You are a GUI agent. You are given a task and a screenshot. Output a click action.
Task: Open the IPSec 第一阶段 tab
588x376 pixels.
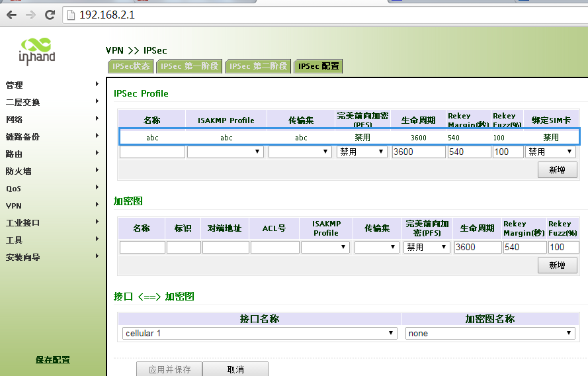pyautogui.click(x=189, y=66)
